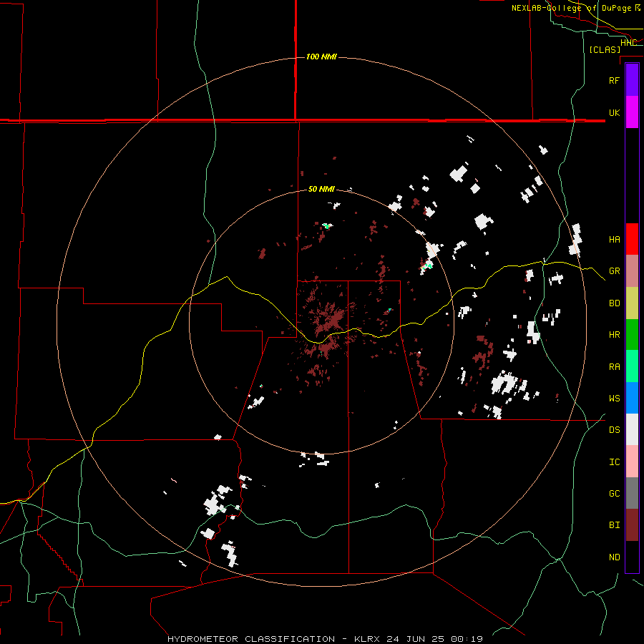Click the HHC product code label
This screenshot has width=644, height=644.
tap(628, 43)
